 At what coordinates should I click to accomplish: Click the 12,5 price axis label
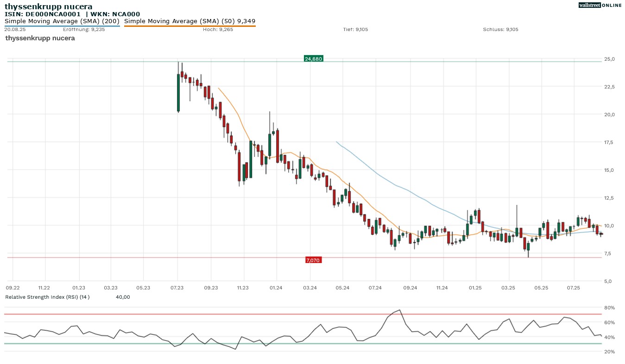coord(610,198)
